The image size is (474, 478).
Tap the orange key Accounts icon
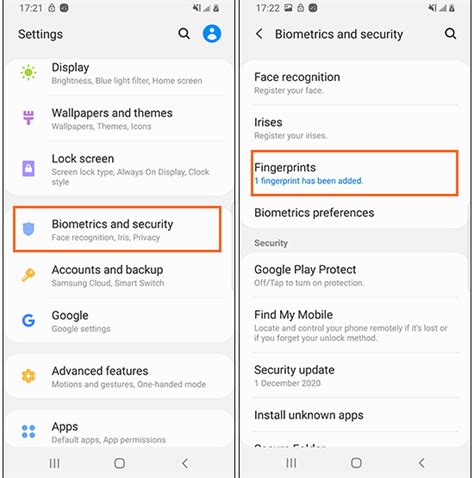pos(28,275)
